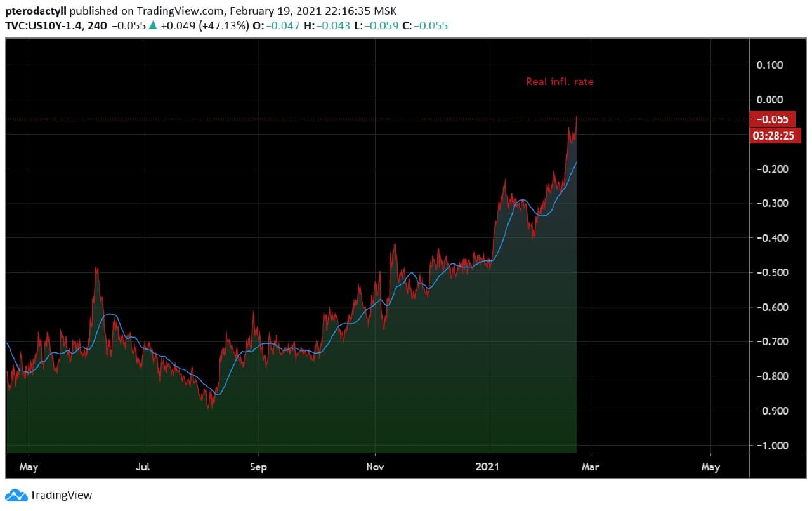Click the 0.100 price axis label
This screenshot has height=511, width=812.
coord(769,65)
